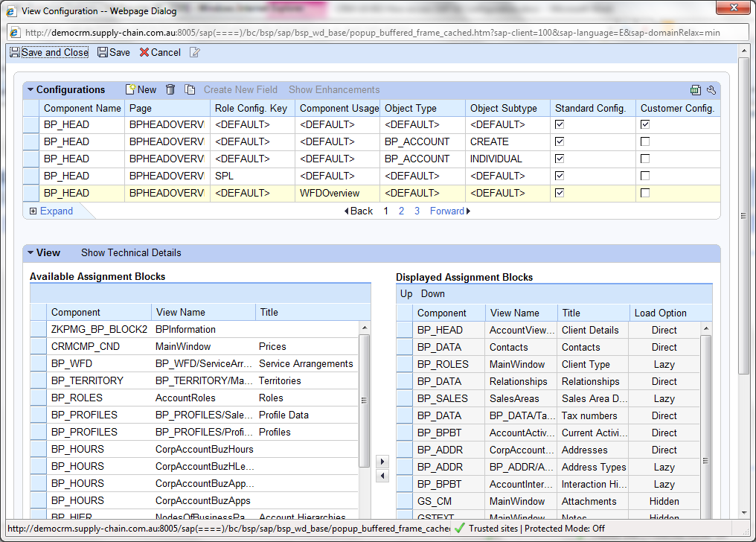This screenshot has width=756, height=542.
Task: Export configurations table to spreadsheet icon
Action: [696, 90]
